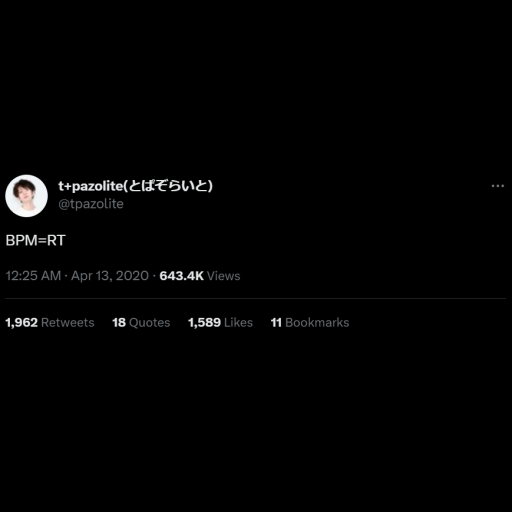Image resolution: width=512 pixels, height=512 pixels.
Task: Open the Retweets list
Action: (x=68, y=322)
